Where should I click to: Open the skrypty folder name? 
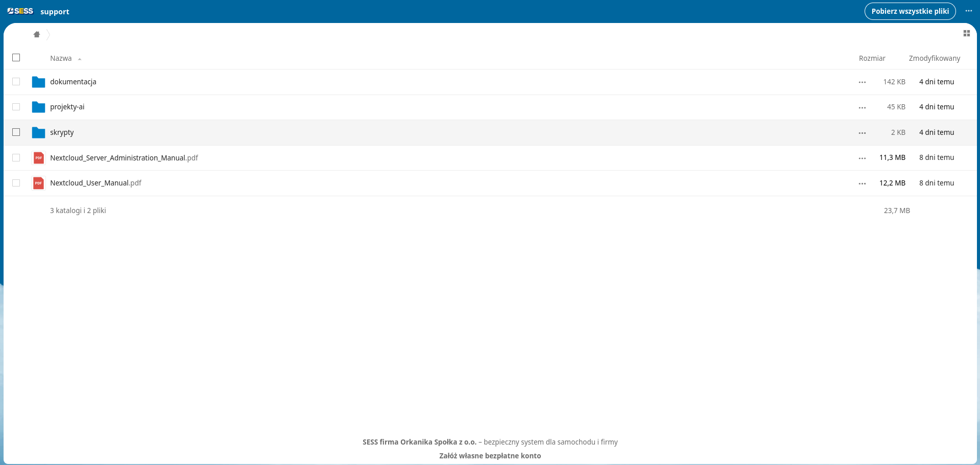point(62,132)
